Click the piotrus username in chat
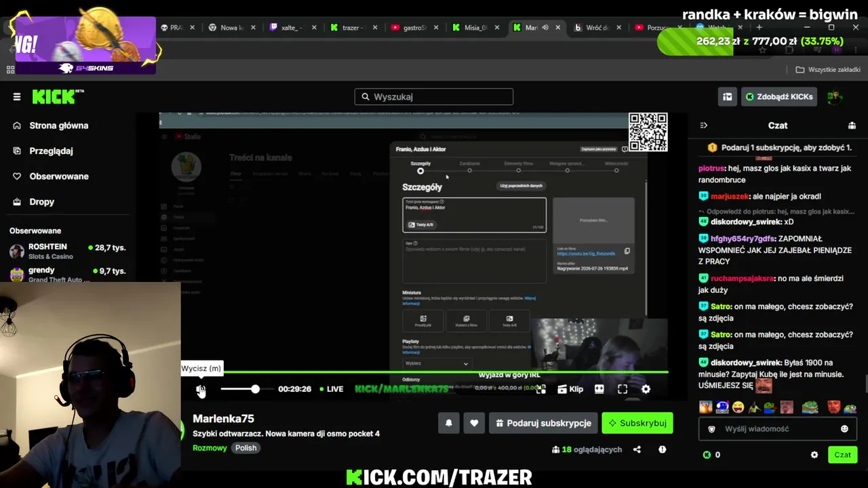This screenshot has width=868, height=488. tap(711, 168)
